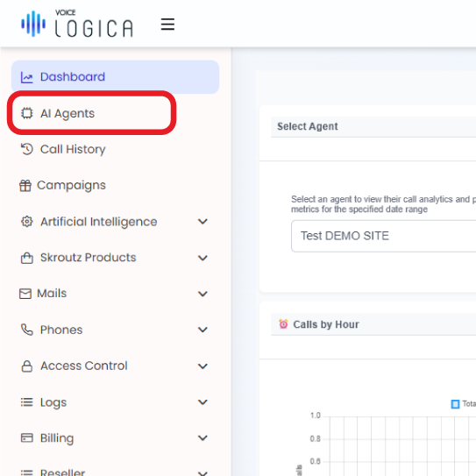
Task: Click the Dashboard chart icon
Action: point(26,77)
